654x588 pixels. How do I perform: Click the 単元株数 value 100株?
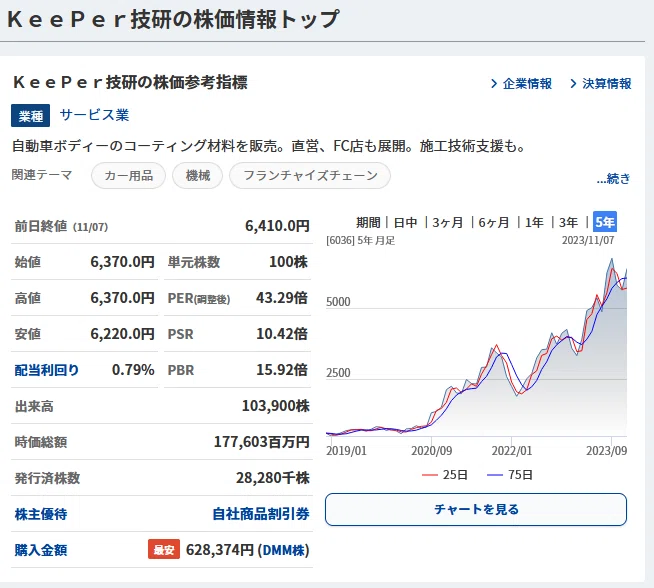(289, 262)
